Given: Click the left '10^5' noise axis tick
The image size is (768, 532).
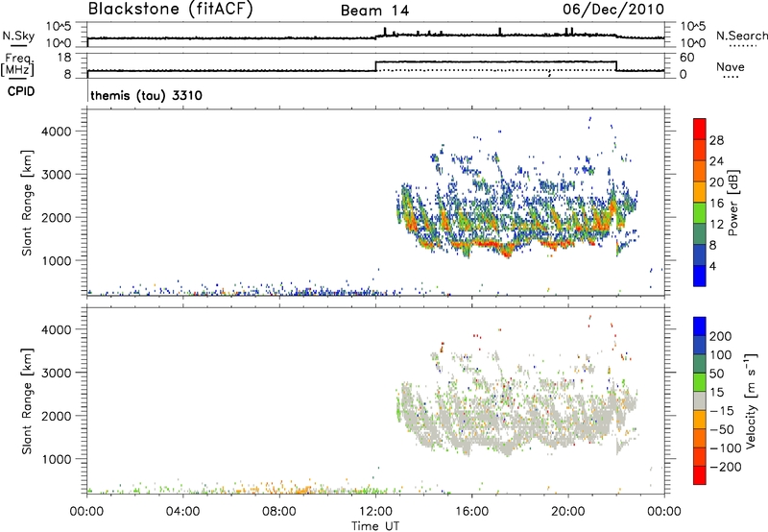Looking at the screenshot, I should (59, 26).
